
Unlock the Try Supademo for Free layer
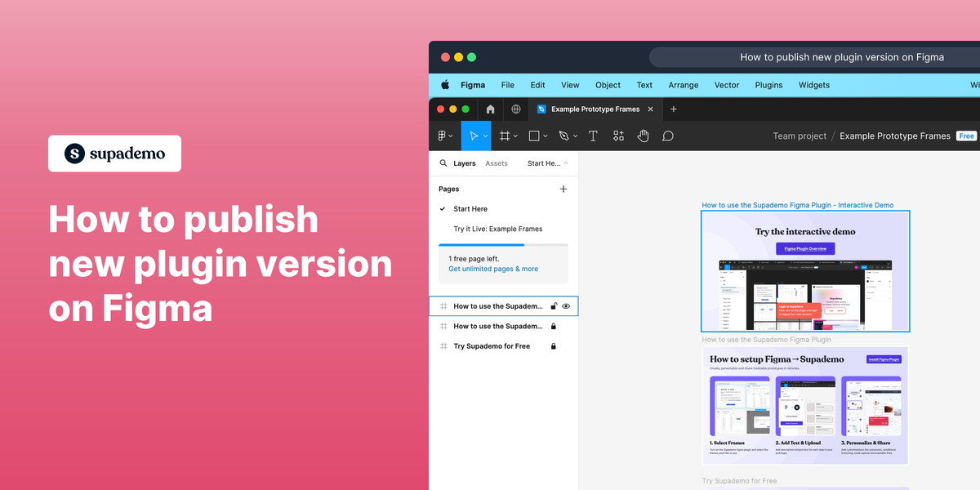[x=554, y=346]
